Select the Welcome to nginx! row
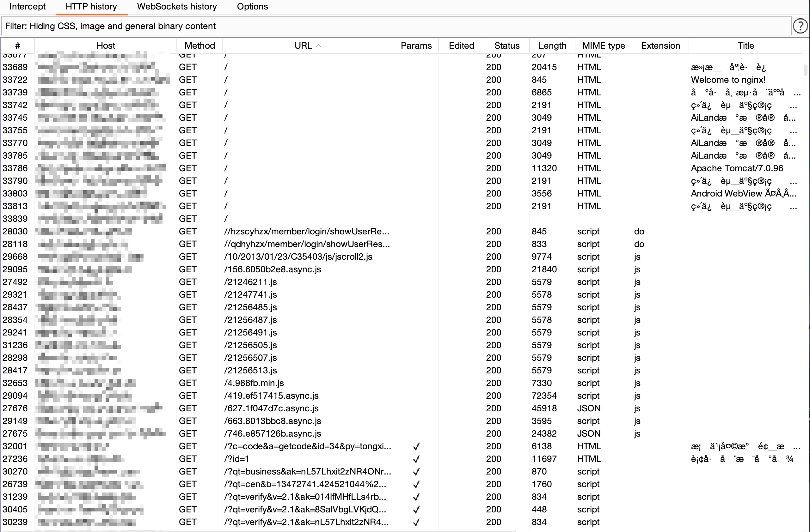810x532 pixels. point(727,80)
